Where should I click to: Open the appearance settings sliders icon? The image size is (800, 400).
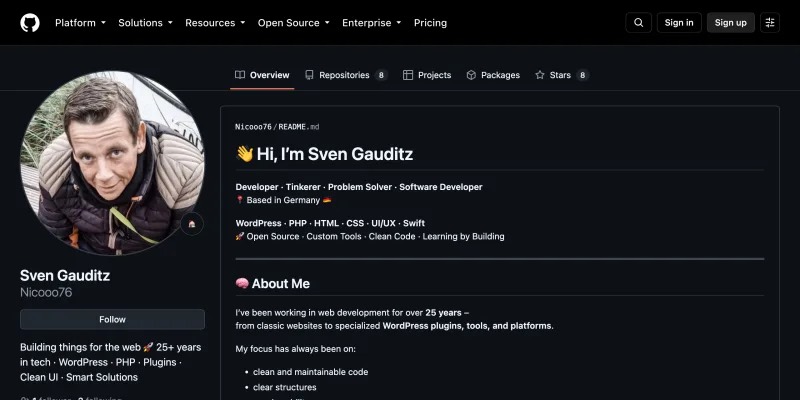770,22
